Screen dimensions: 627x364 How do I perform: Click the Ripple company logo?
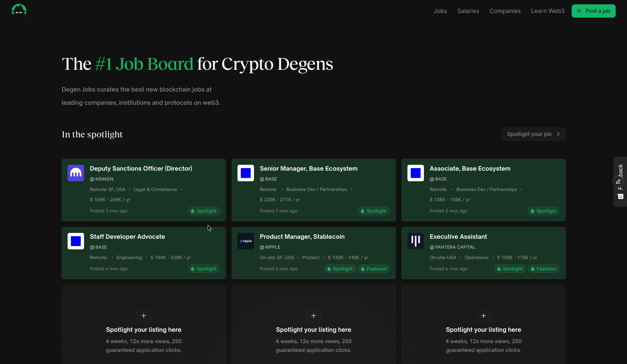point(246,241)
